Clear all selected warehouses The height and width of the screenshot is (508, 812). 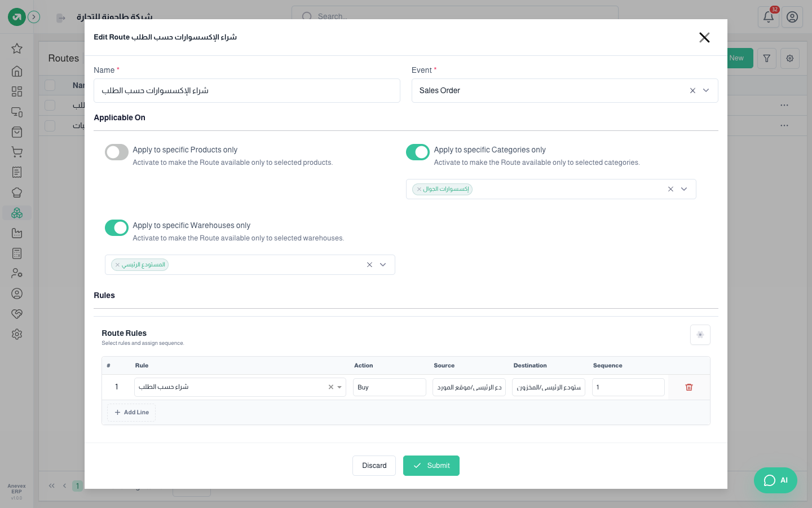(x=369, y=265)
